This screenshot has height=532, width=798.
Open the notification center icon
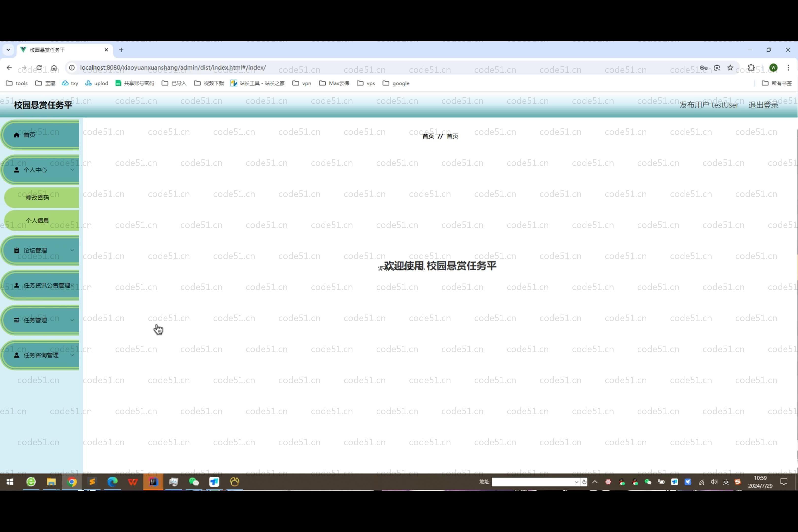coord(784,482)
